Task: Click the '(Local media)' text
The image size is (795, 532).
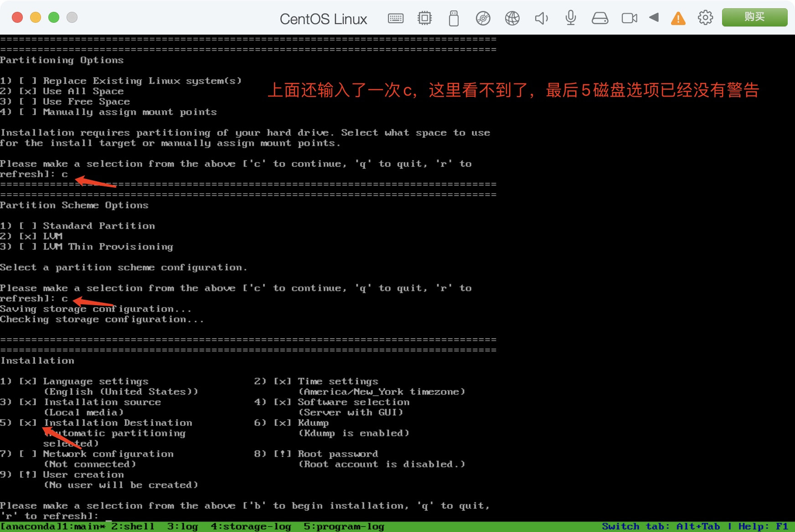Action: click(x=83, y=412)
